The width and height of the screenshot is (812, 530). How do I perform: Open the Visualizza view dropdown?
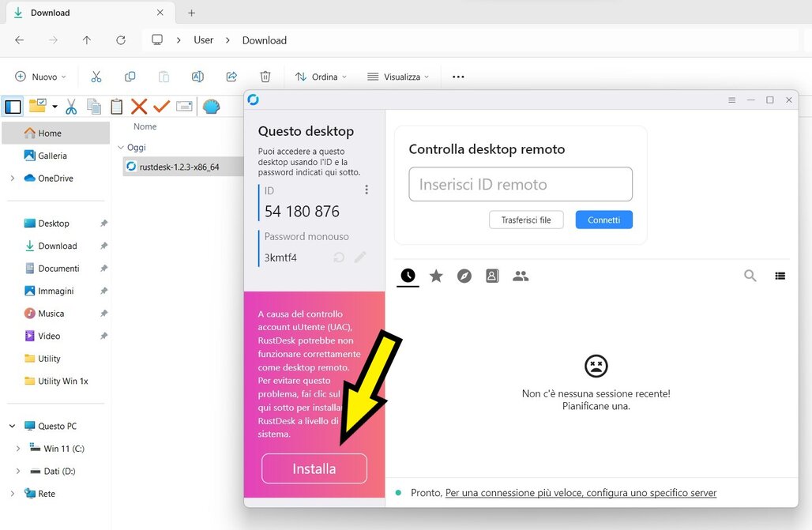pyautogui.click(x=398, y=77)
